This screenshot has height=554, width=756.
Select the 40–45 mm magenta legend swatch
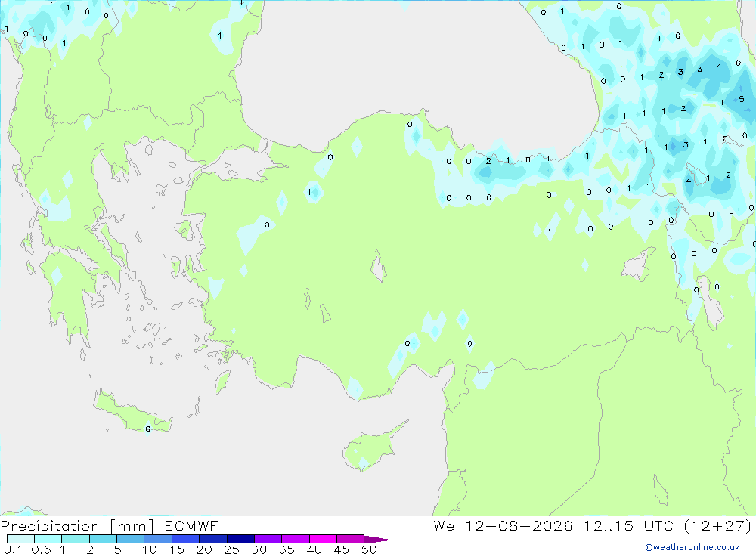[323, 539]
